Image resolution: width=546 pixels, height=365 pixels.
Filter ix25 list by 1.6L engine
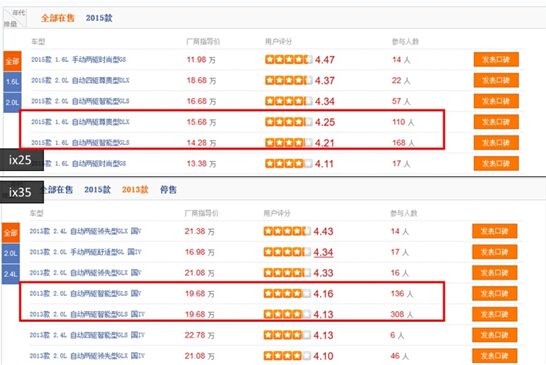pyautogui.click(x=13, y=82)
